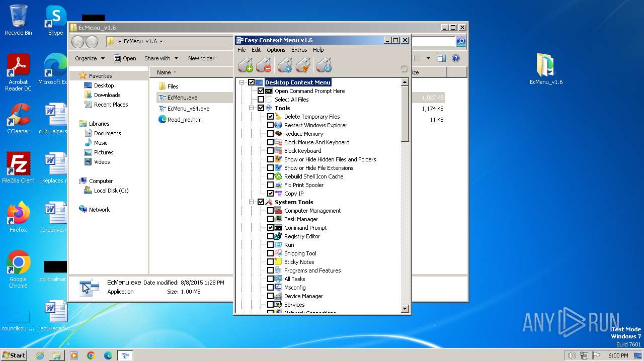Open the File menu in Easy Context Menu
The height and width of the screenshot is (362, 644).
[242, 50]
